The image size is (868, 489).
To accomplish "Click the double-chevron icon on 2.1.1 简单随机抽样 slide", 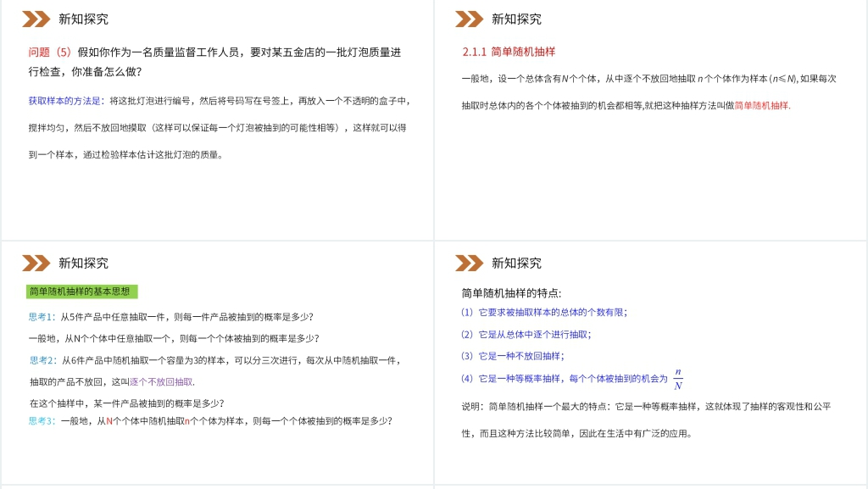I will click(x=469, y=19).
